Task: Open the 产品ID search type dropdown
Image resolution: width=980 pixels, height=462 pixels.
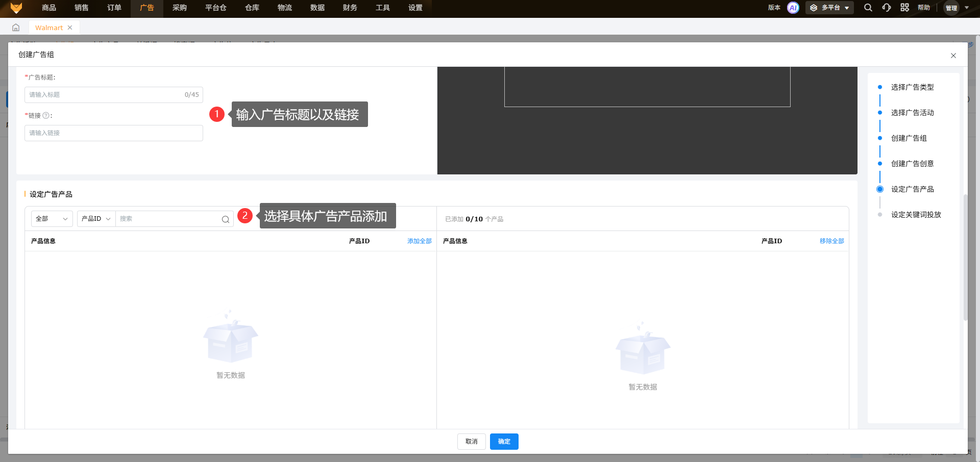Action: point(96,219)
